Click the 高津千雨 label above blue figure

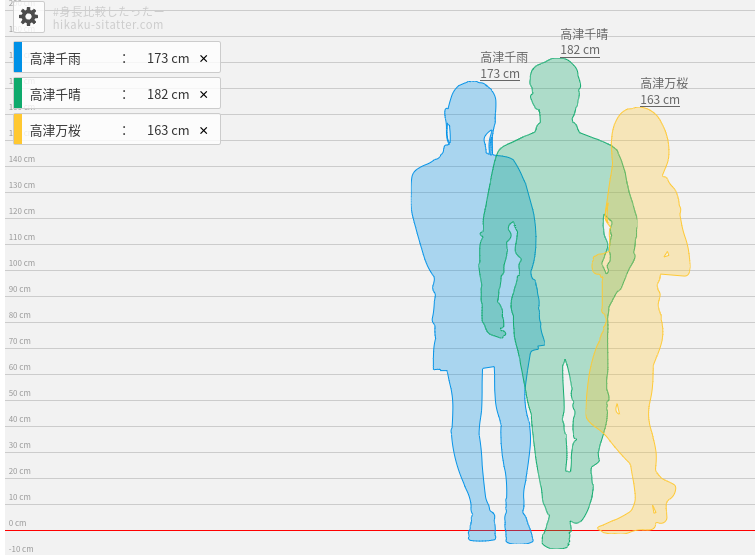pos(504,58)
